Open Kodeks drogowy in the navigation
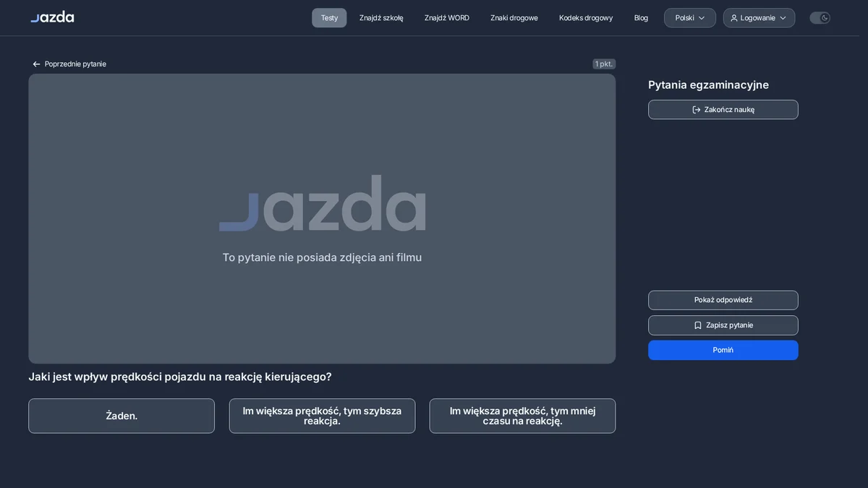The height and width of the screenshot is (488, 868). click(586, 18)
